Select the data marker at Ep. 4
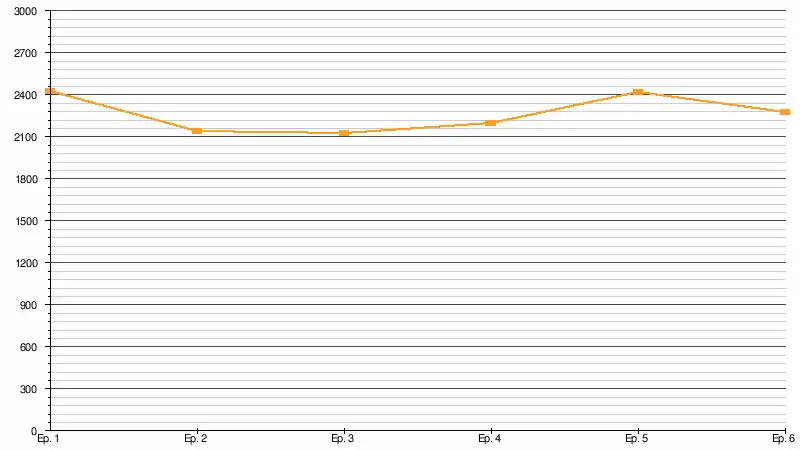The image size is (800, 450). click(491, 123)
